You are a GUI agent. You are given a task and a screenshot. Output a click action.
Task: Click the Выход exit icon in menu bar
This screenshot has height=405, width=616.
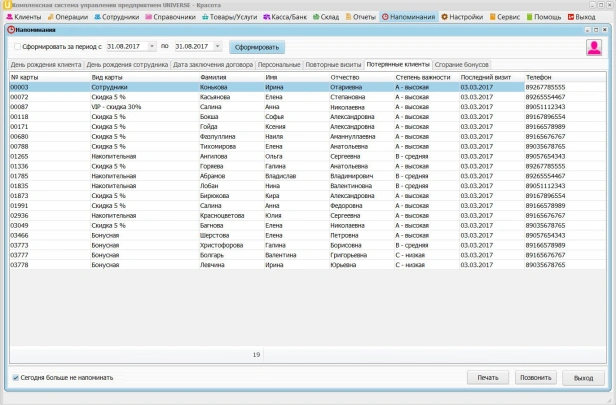[571, 17]
